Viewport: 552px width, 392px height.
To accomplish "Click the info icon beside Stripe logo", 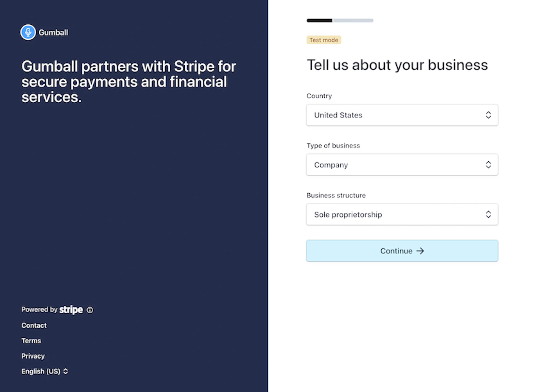I will click(x=90, y=310).
